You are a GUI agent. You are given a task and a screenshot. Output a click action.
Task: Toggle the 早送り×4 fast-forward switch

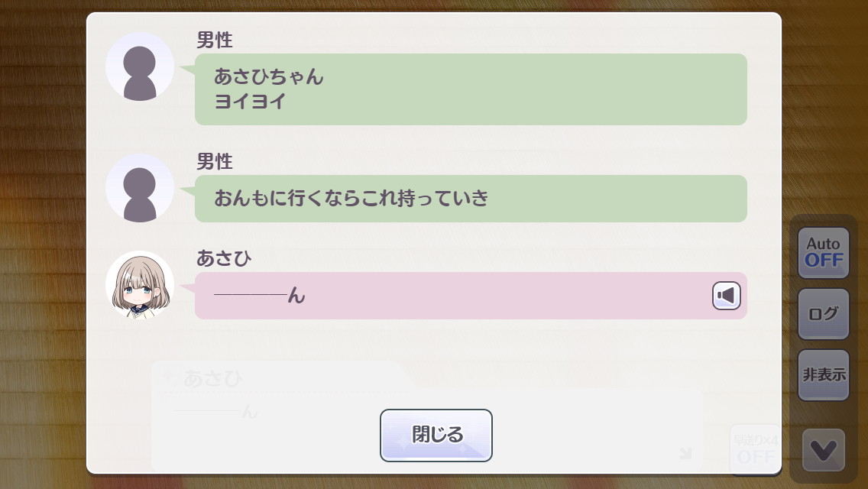coord(755,449)
